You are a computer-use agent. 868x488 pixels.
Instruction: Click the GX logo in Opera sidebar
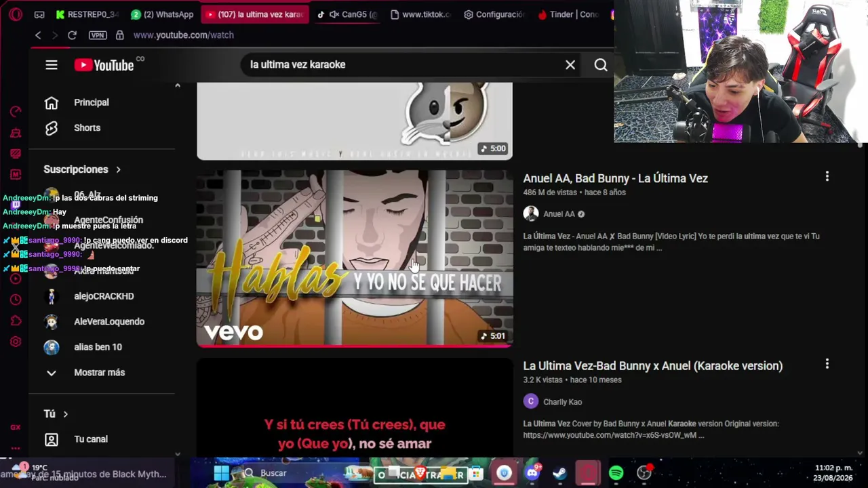16,427
